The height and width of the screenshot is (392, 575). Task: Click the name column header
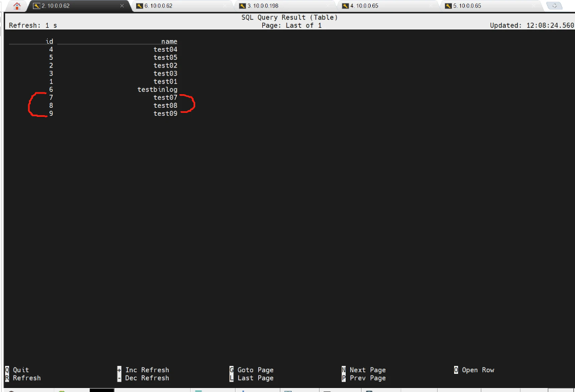point(169,41)
